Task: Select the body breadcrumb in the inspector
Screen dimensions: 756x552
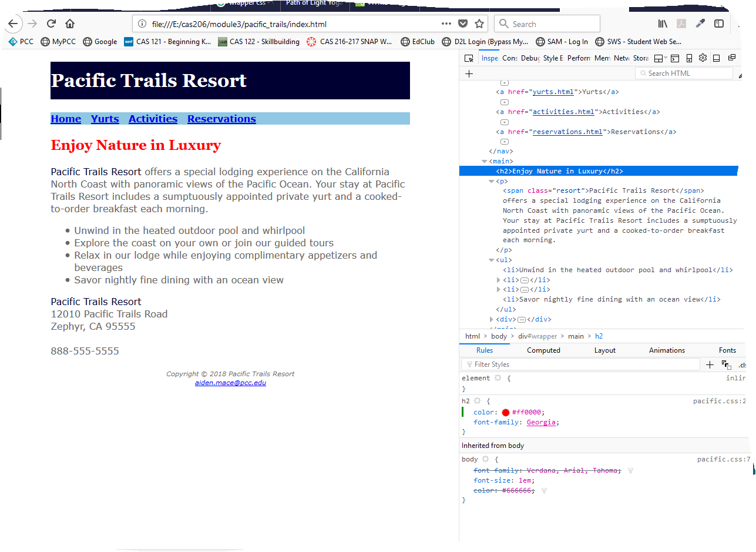Action: [499, 336]
